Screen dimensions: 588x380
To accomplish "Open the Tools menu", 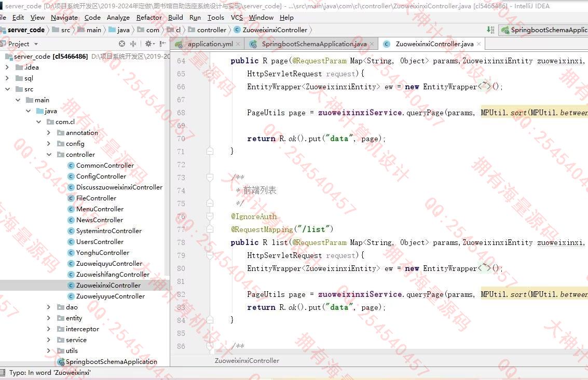I will 215,18.
